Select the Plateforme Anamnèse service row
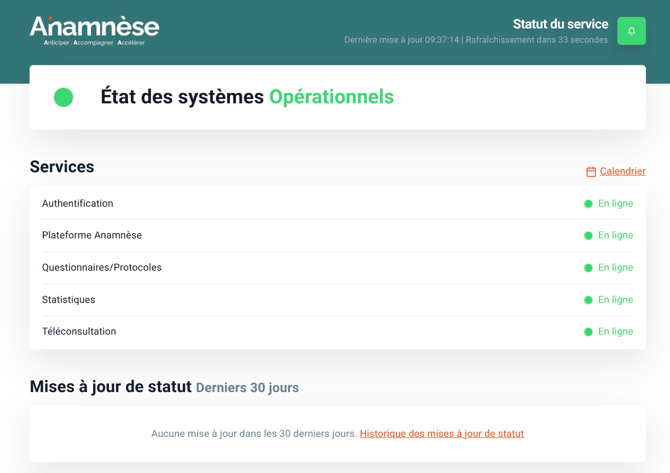Image resolution: width=670 pixels, height=473 pixels. click(338, 235)
